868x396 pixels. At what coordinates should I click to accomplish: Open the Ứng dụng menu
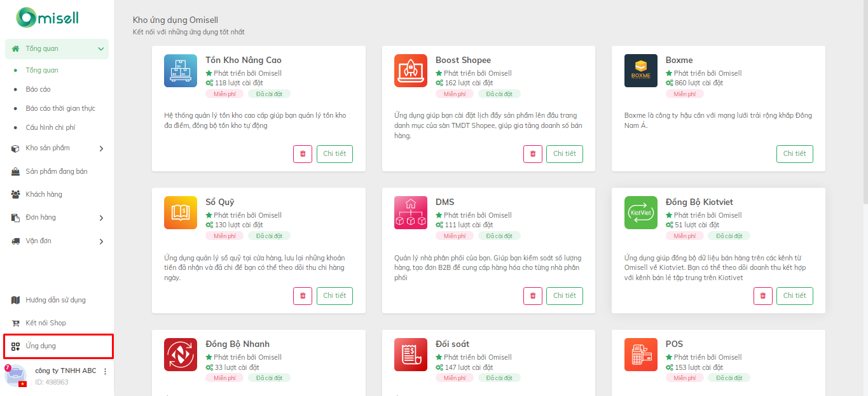click(59, 346)
